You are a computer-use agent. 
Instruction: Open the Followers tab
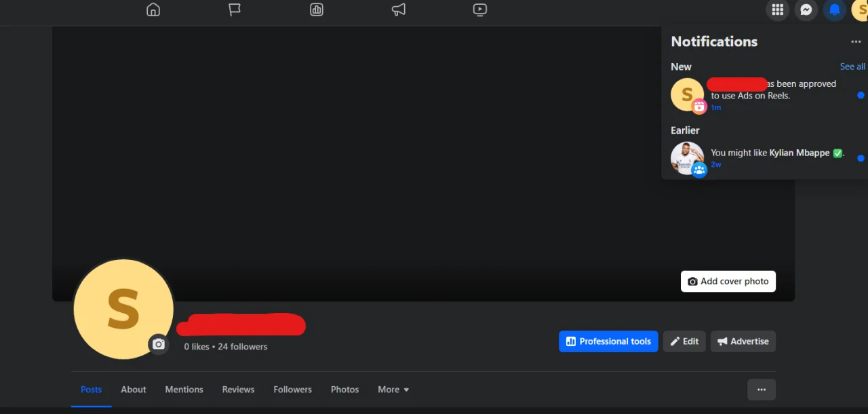coord(293,390)
